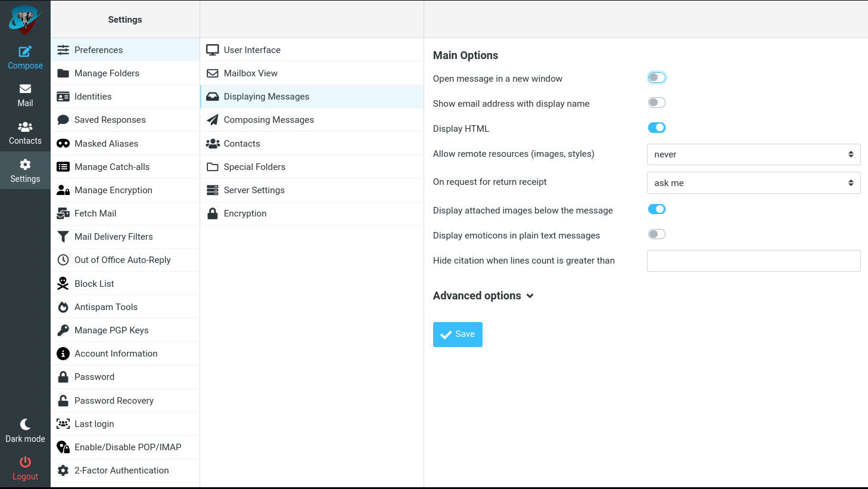This screenshot has width=868, height=489.
Task: Click the Settings gear in sidebar
Action: pos(25,165)
